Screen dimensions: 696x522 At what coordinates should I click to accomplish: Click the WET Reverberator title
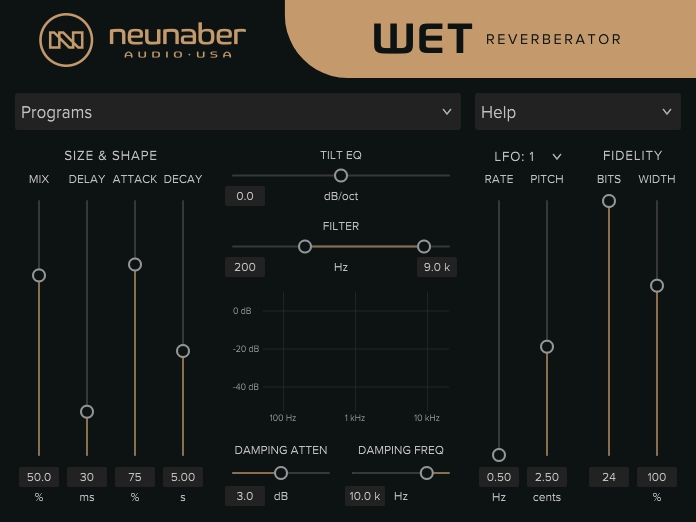tap(497, 39)
